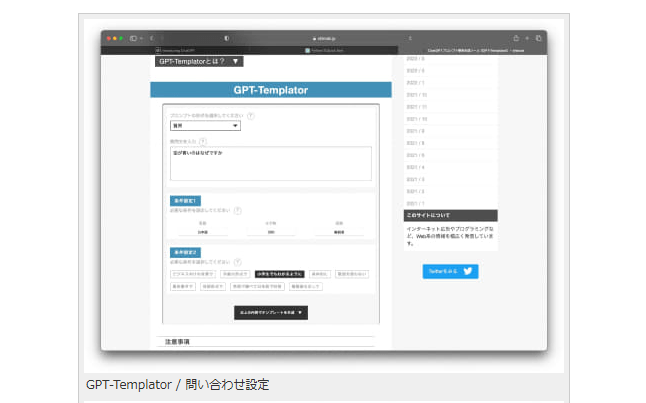Click the blue Twitter button
The height and width of the screenshot is (403, 646).
click(x=450, y=271)
